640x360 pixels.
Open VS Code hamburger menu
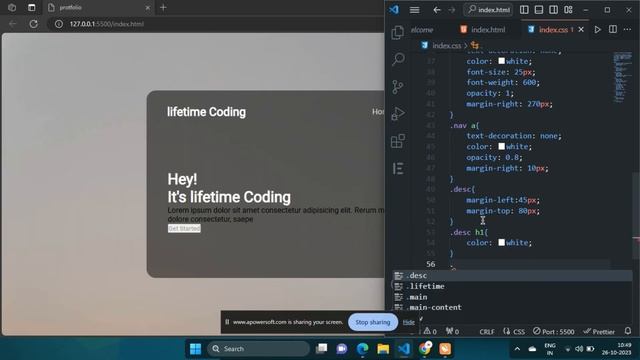(x=414, y=10)
